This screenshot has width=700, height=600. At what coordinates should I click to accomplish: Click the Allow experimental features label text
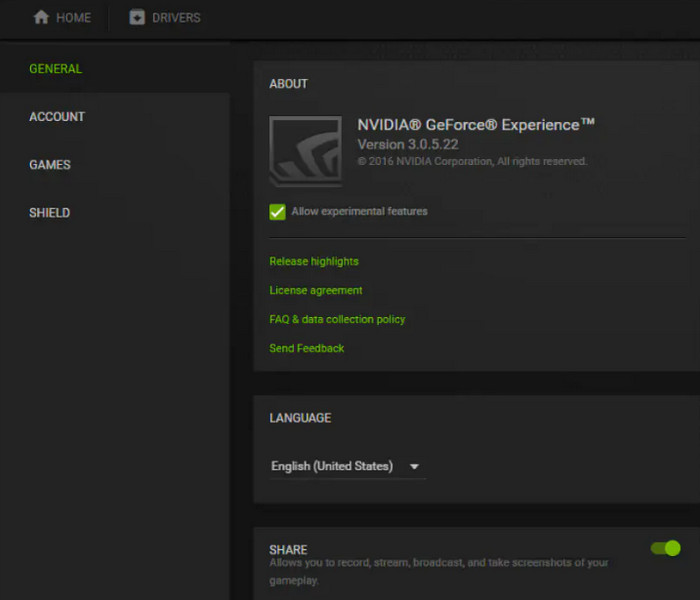click(359, 212)
